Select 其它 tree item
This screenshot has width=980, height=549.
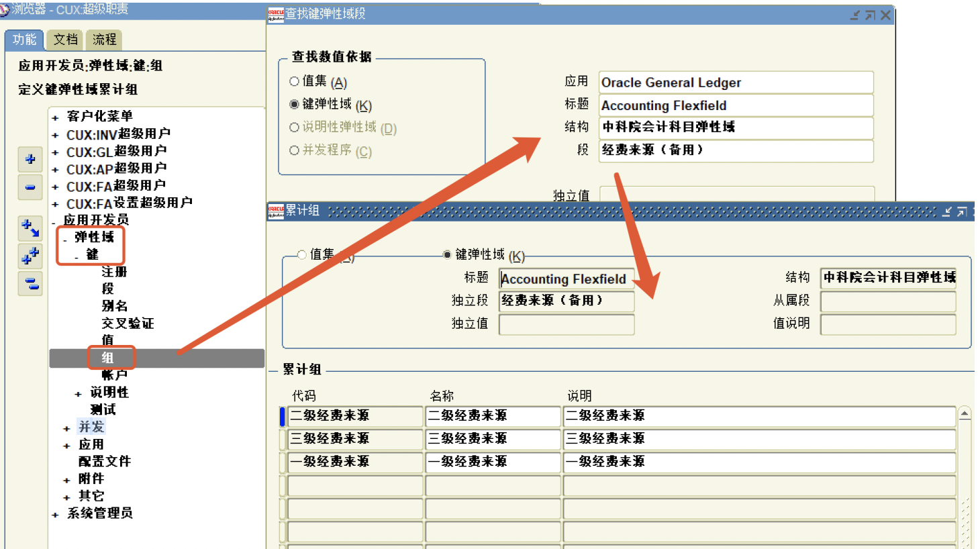click(x=91, y=496)
